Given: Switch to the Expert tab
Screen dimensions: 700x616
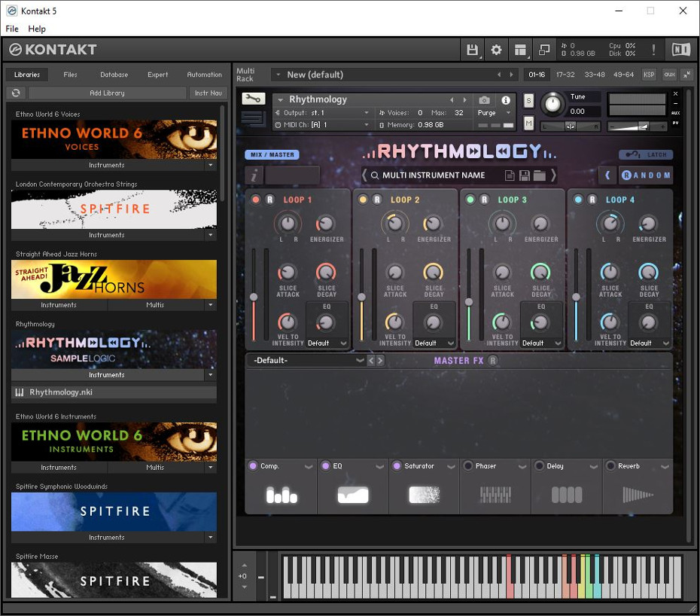Looking at the screenshot, I should [x=158, y=75].
